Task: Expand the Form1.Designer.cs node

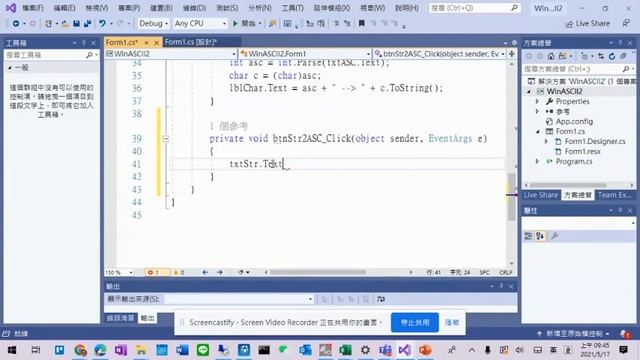Action: point(547,141)
